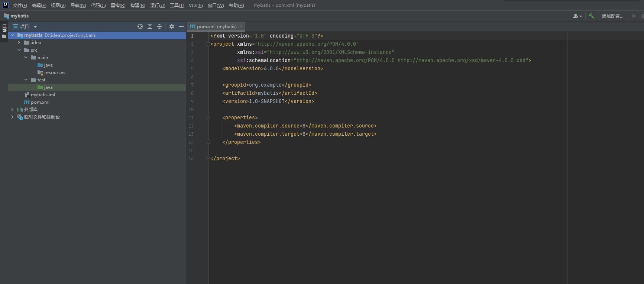Close the pom.xml editor tab
644x284 pixels.
241,26
